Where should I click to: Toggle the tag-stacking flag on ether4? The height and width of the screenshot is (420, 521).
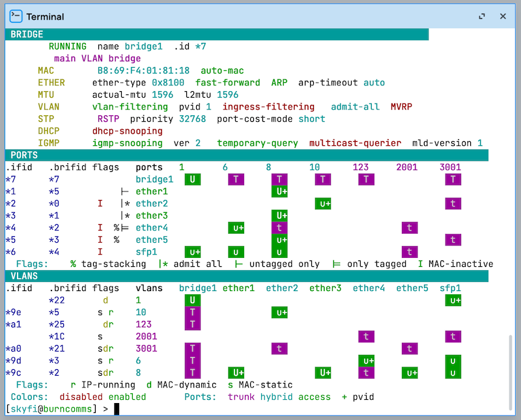coord(118,227)
